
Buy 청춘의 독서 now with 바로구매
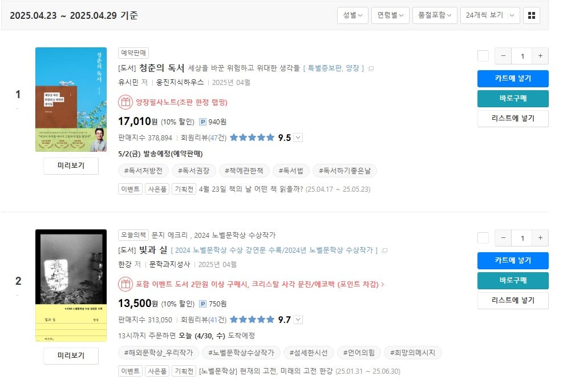513,99
